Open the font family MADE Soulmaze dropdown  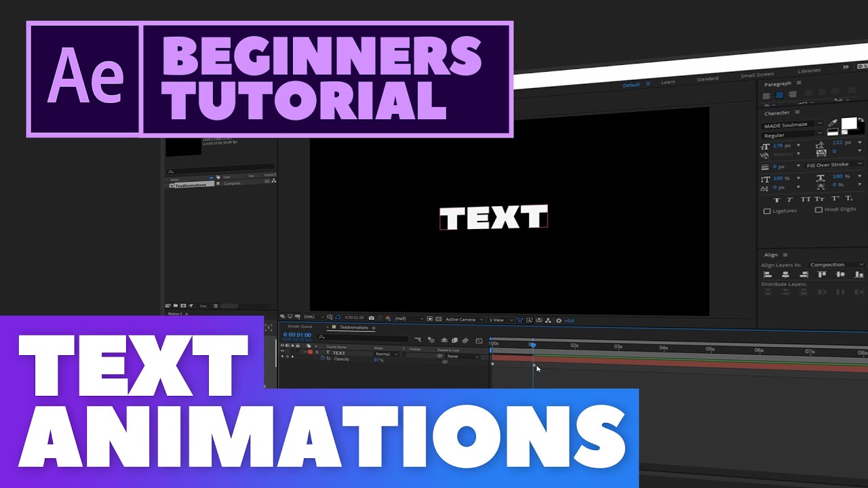(x=793, y=125)
